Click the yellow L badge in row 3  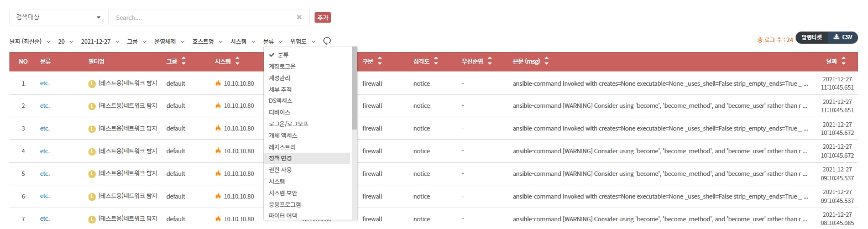92,129
